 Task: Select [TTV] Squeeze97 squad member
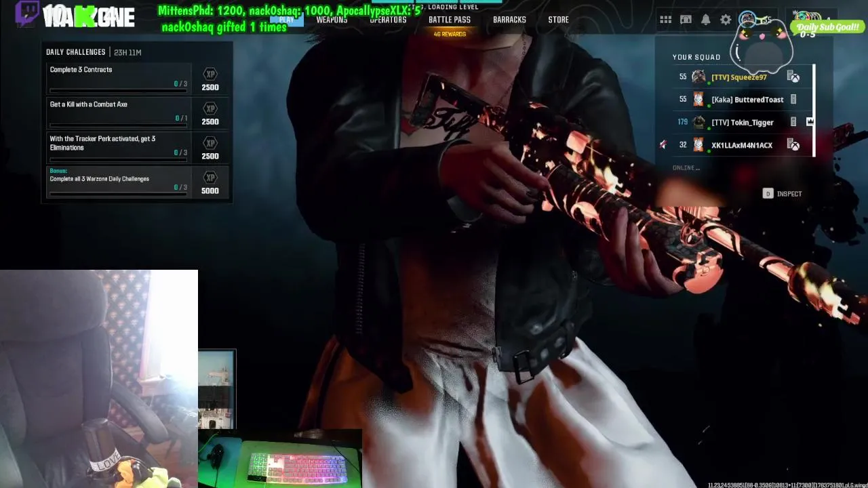pyautogui.click(x=739, y=77)
